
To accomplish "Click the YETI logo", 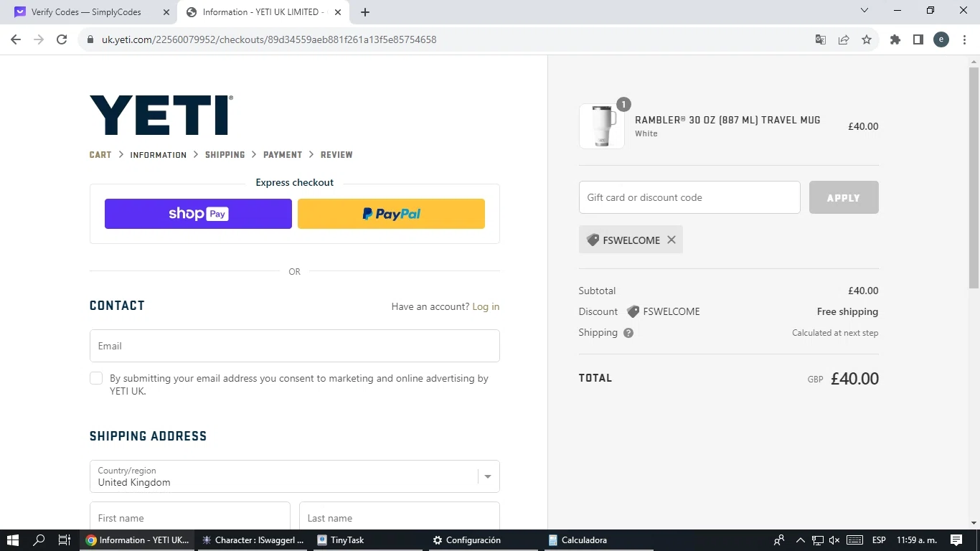I will pos(161,115).
